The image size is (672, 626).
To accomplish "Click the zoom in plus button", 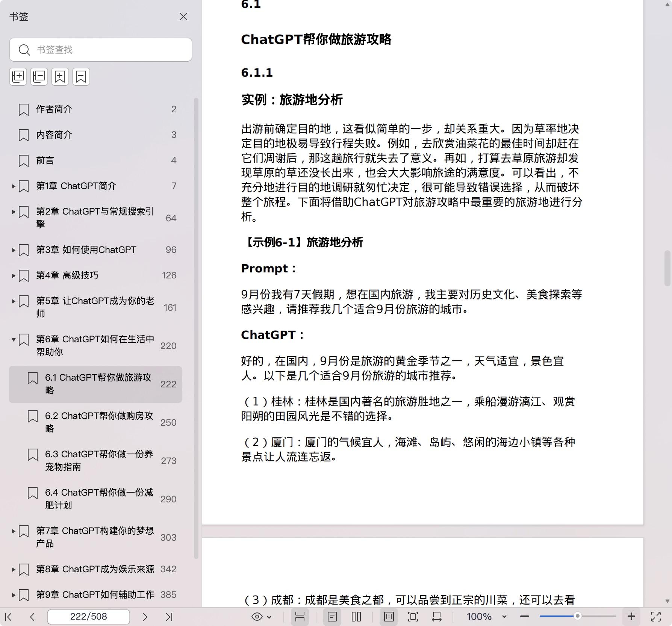I will 631,617.
